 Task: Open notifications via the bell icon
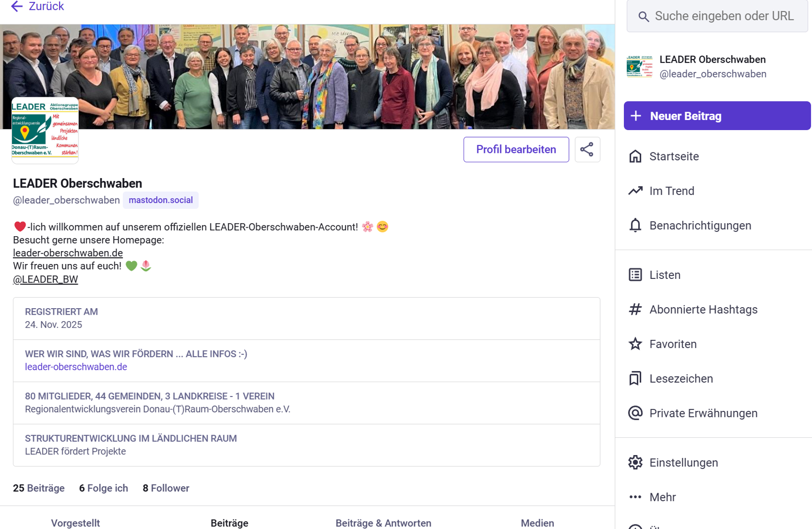coord(635,225)
